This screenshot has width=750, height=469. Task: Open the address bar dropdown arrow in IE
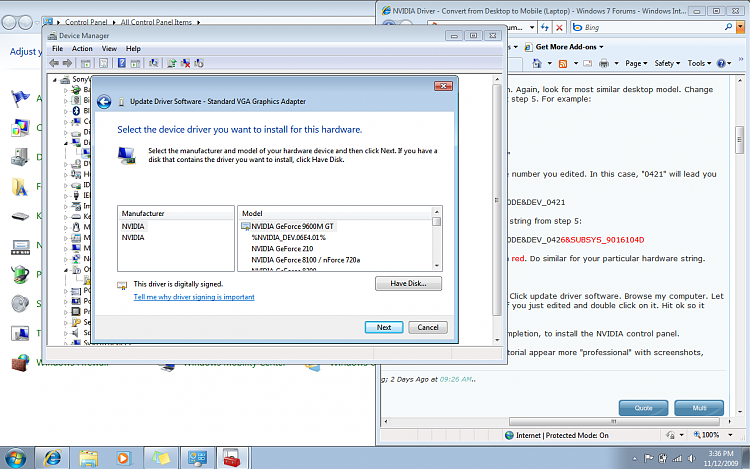532,28
